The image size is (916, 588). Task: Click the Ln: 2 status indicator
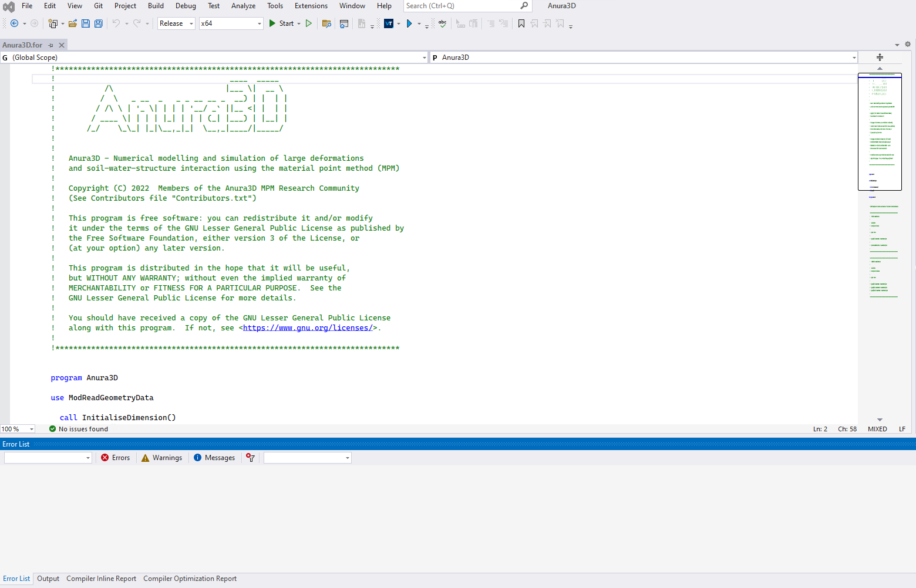pyautogui.click(x=820, y=429)
